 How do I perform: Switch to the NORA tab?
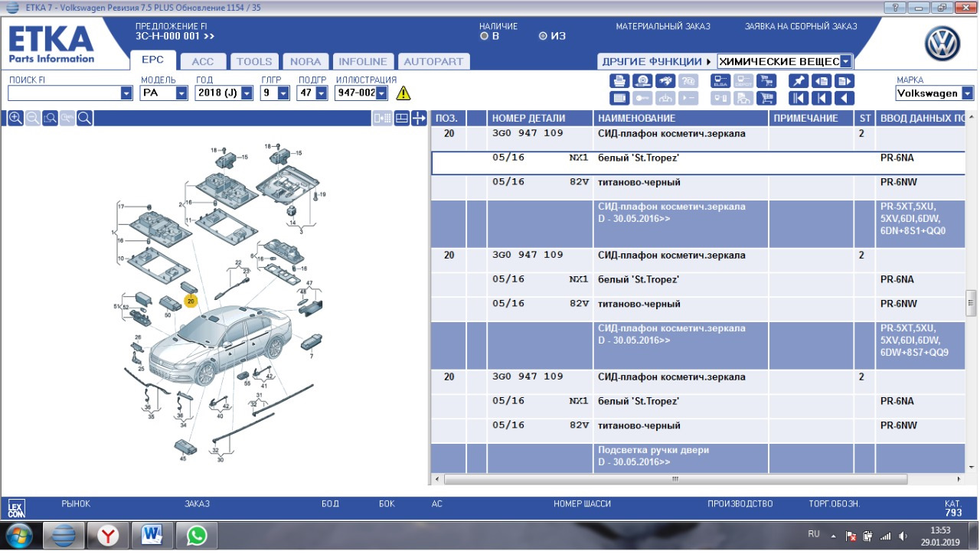305,61
